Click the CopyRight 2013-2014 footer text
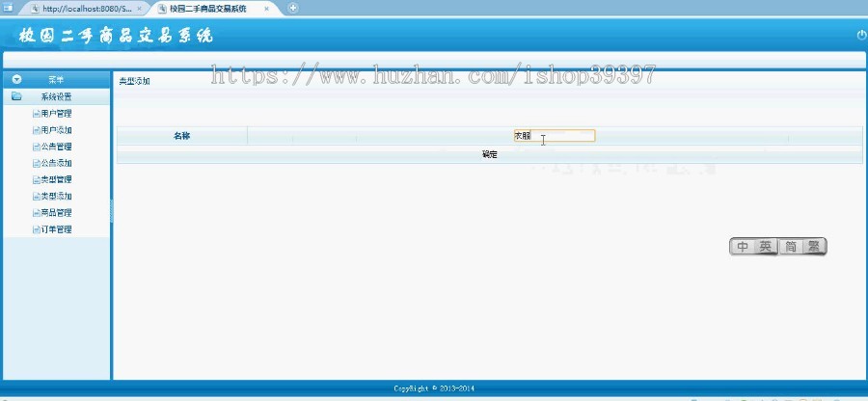868x401 pixels. coord(434,388)
